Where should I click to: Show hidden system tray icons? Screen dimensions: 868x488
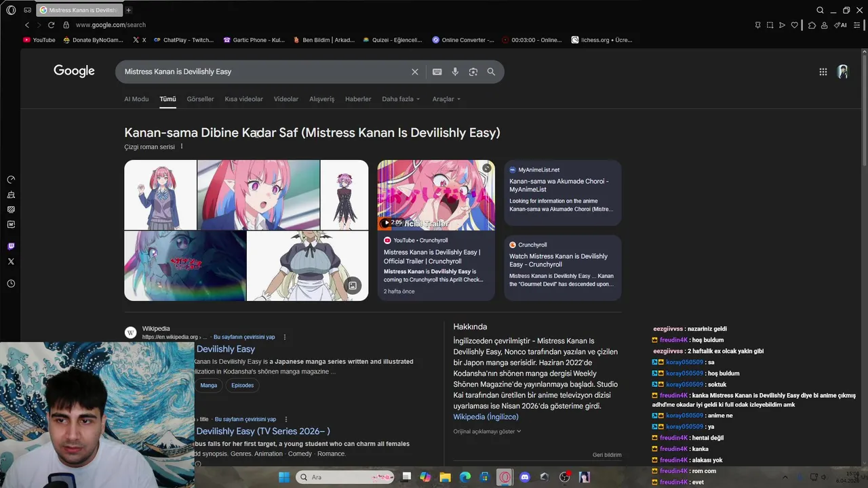[x=785, y=477]
